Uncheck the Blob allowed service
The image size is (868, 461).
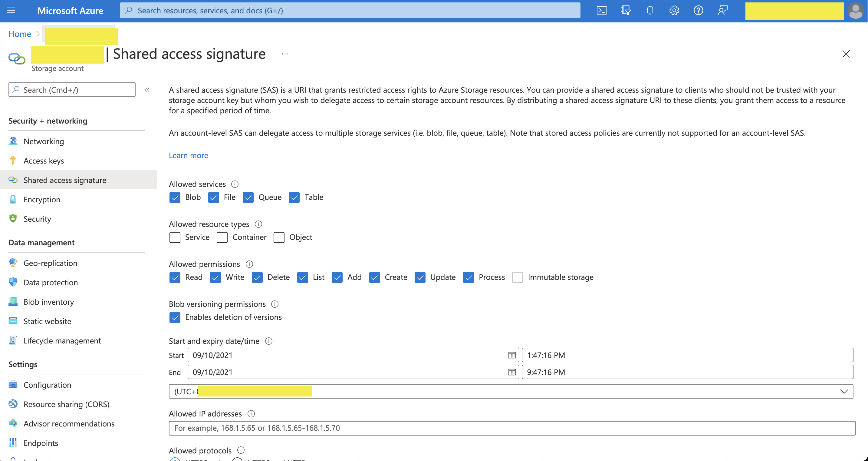175,197
